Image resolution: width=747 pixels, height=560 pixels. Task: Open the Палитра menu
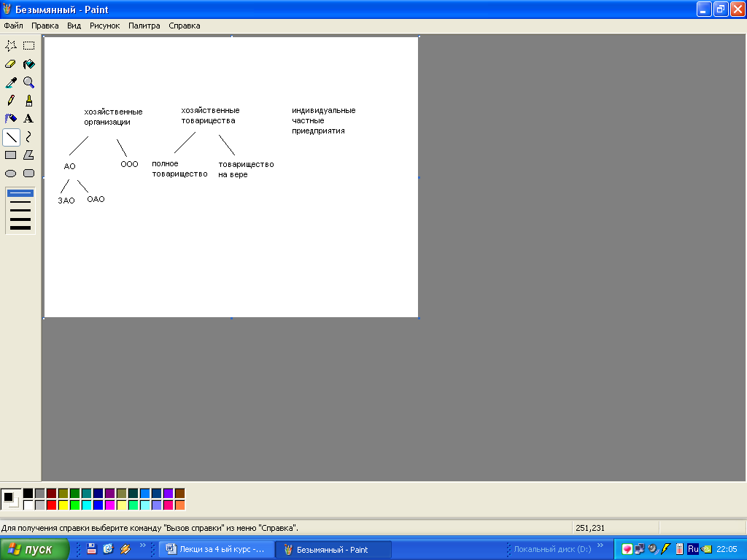pyautogui.click(x=144, y=26)
